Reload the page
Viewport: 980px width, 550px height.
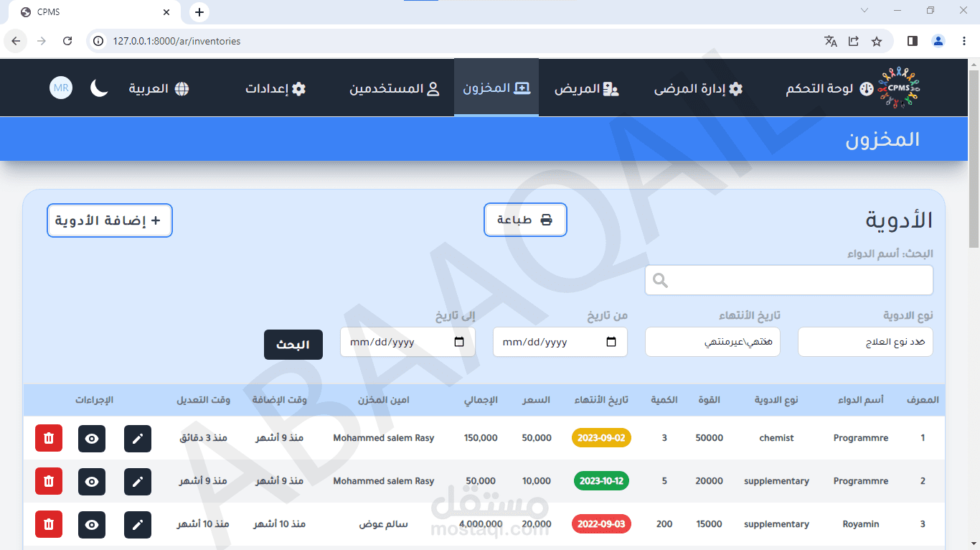[x=67, y=41]
